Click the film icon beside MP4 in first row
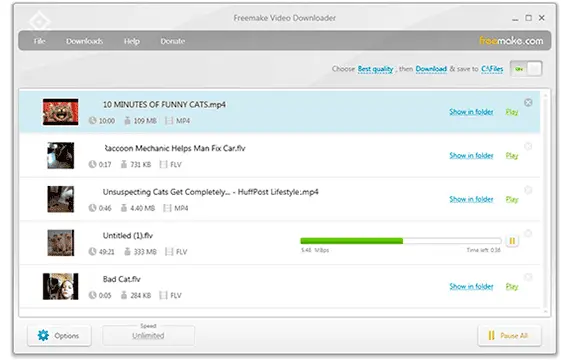Viewport: 570px width, 360px height. click(x=169, y=120)
